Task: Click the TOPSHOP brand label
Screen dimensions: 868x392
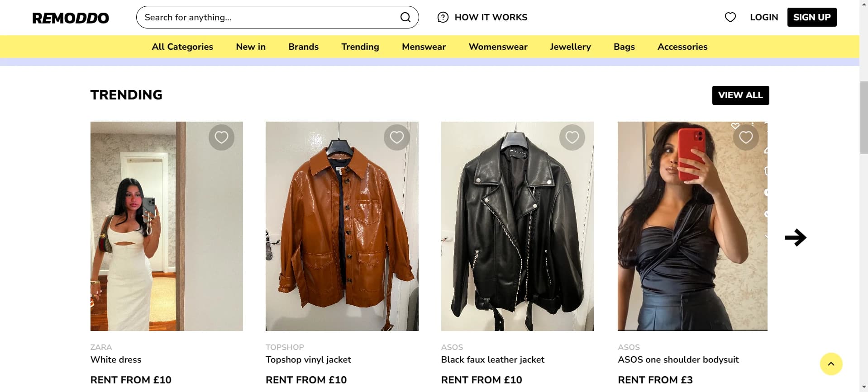Action: click(x=285, y=347)
